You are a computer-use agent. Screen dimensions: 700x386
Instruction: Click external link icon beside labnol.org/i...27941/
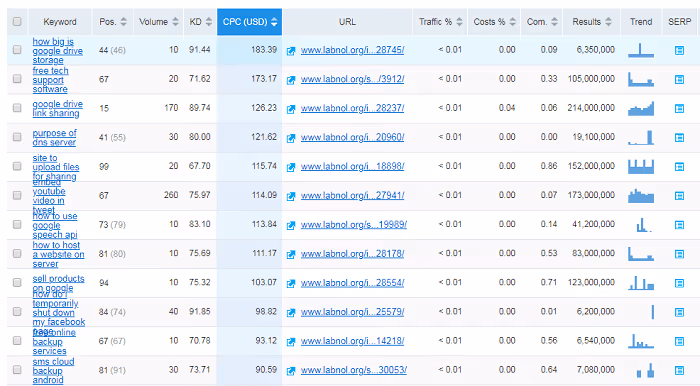(x=291, y=196)
